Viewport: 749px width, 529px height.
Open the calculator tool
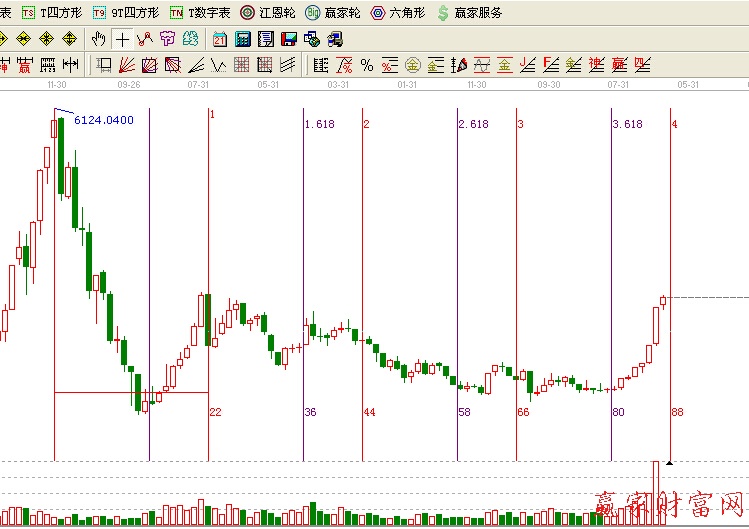(242, 39)
